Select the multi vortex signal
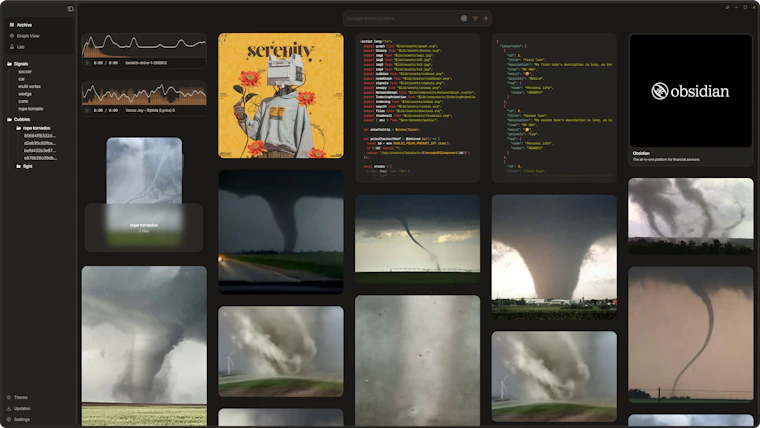The image size is (760, 428). coord(30,86)
